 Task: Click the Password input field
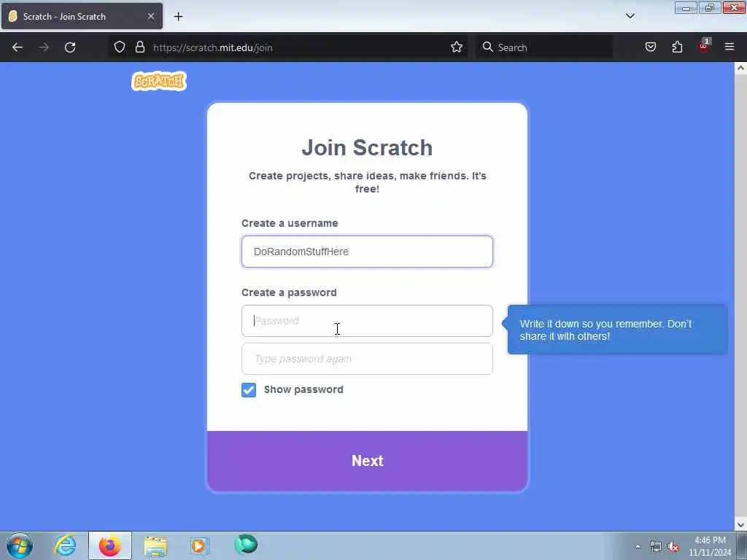(367, 321)
